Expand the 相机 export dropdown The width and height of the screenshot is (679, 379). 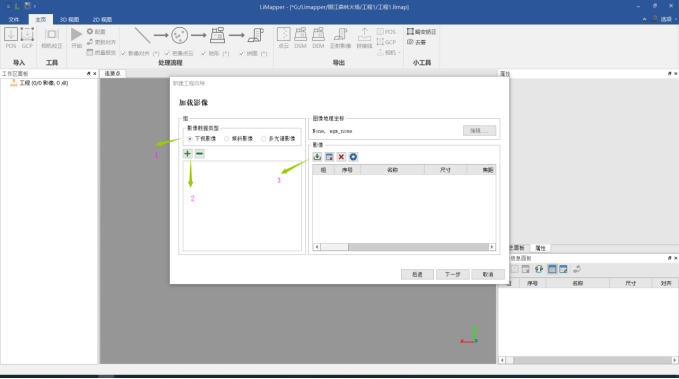pos(399,53)
